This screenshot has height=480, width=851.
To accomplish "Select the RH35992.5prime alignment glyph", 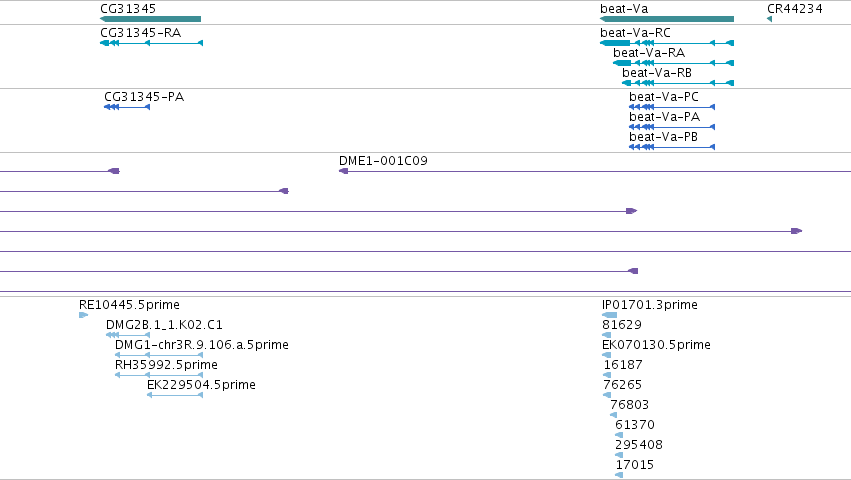I will point(159,375).
